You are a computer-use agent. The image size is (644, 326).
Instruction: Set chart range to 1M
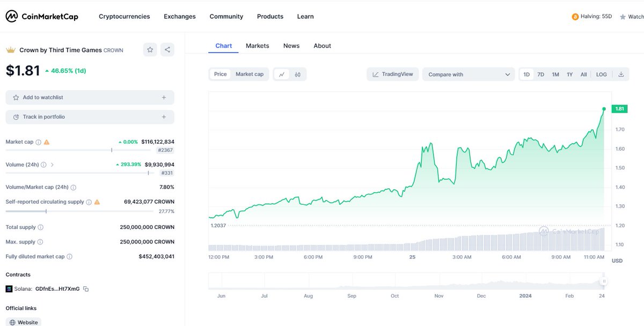[555, 75]
